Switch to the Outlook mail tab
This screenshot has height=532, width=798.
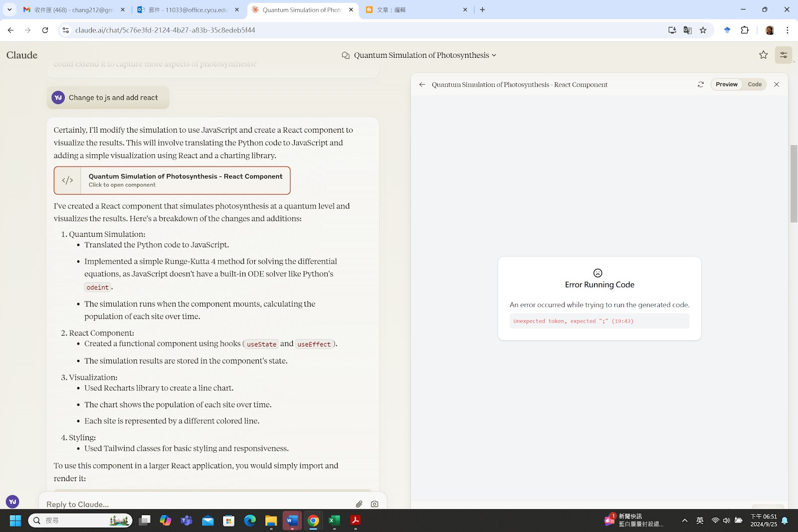coord(189,9)
